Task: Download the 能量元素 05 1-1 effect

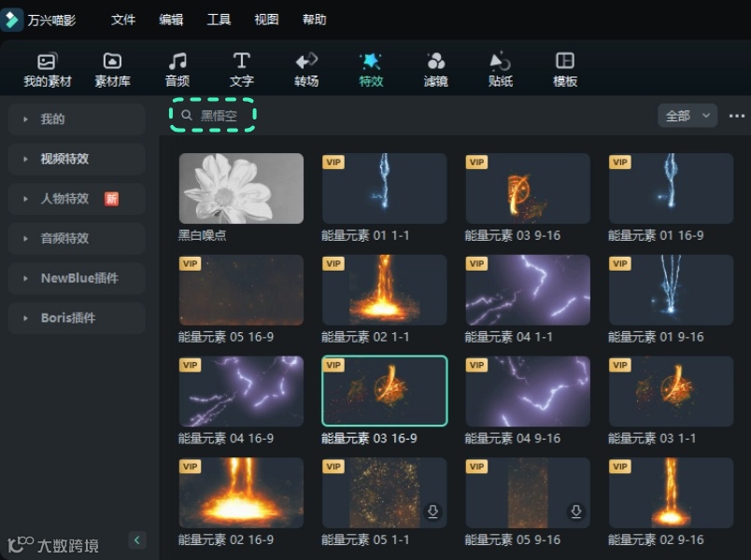Action: 432,511
